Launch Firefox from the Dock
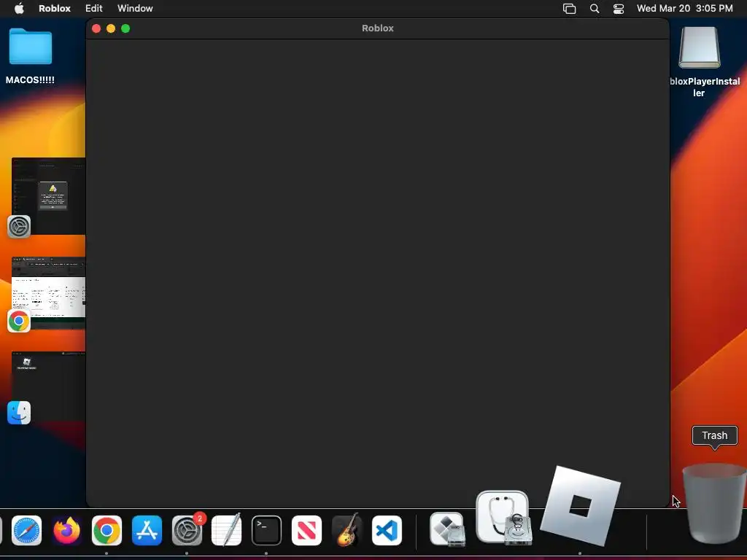 click(66, 530)
